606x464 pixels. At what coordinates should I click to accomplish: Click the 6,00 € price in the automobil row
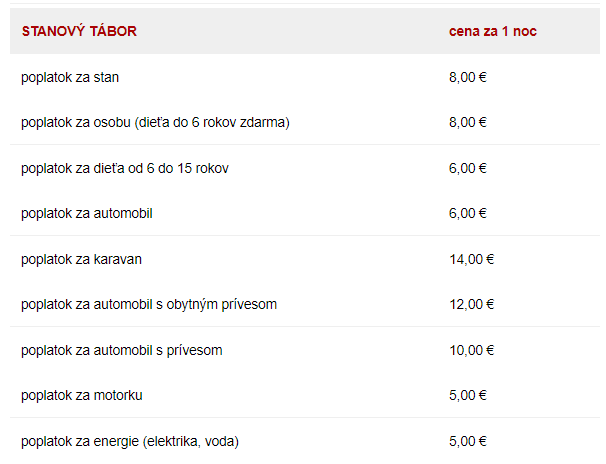pos(468,213)
